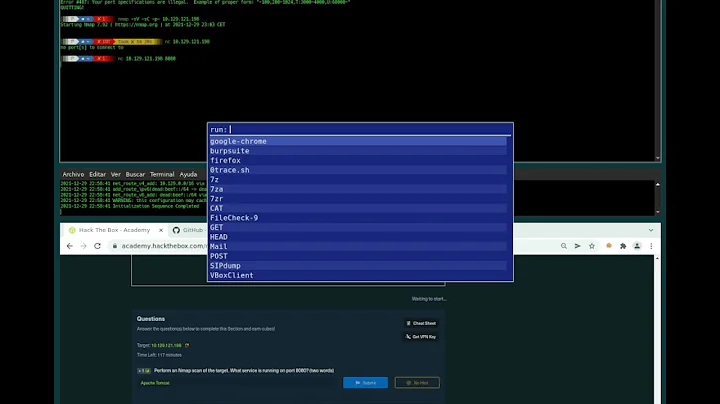Choose the 7z entry in launcher
The width and height of the screenshot is (720, 404).
point(358,180)
